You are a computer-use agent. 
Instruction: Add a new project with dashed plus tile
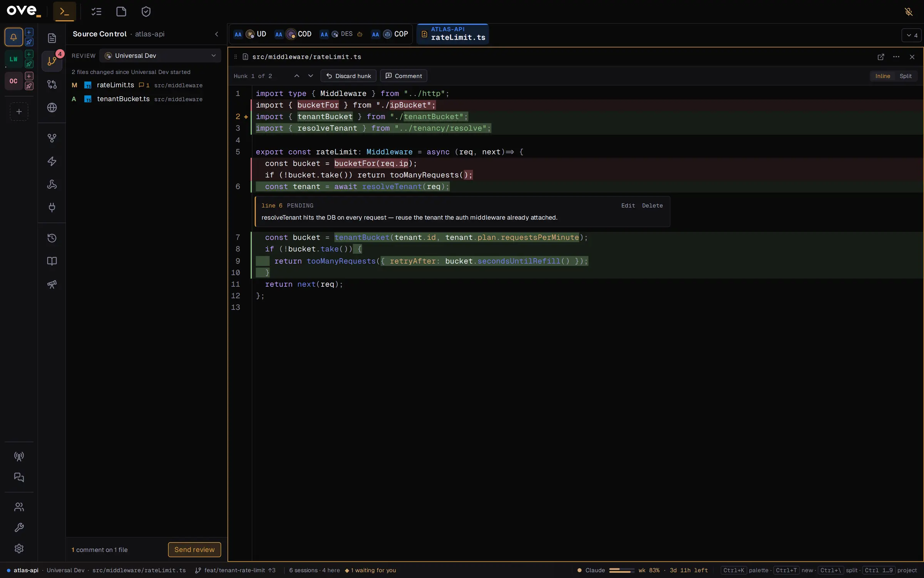pos(19,112)
